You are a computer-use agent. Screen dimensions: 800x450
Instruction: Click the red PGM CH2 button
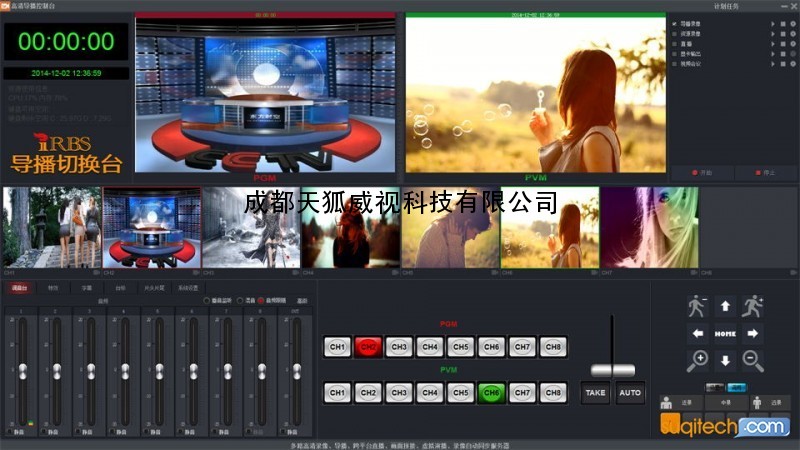coord(368,347)
